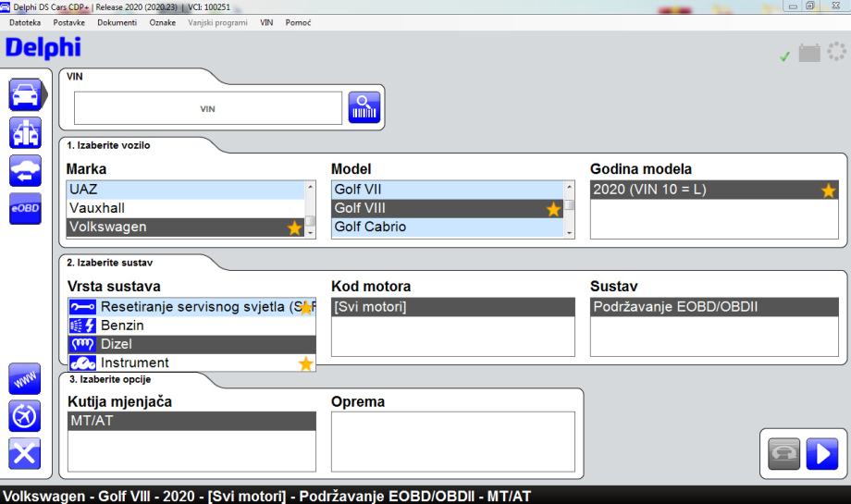Open the car diagnostics sidebar icon
The height and width of the screenshot is (504, 851).
(26, 95)
